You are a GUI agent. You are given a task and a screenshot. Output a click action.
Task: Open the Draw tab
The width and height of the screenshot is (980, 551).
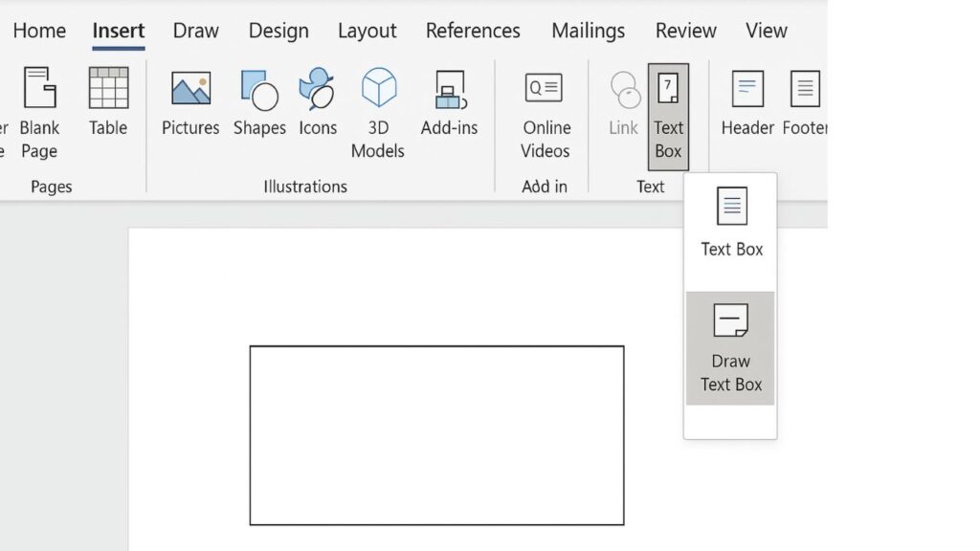coord(195,31)
